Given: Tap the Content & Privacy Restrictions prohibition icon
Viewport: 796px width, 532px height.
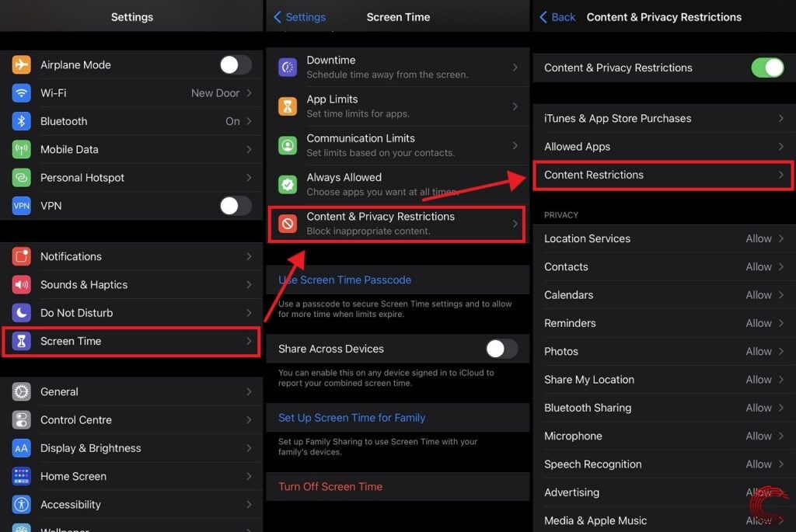Looking at the screenshot, I should click(x=288, y=224).
